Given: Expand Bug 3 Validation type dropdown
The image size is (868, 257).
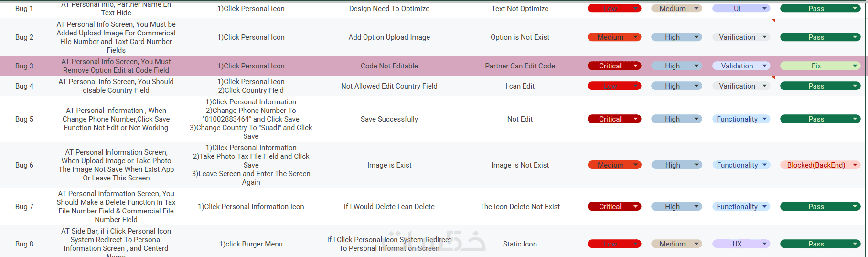Looking at the screenshot, I should pos(764,66).
